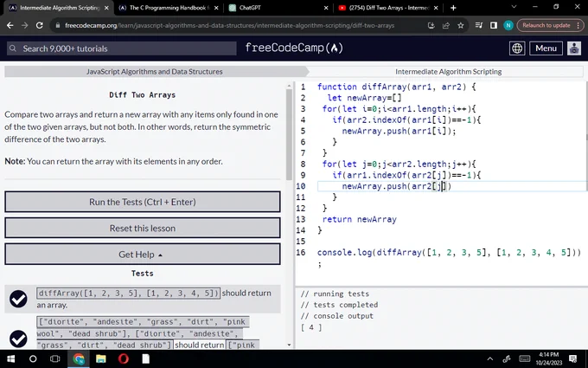This screenshot has height=368, width=588.
Task: Toggle the browser side panel icon
Action: click(x=494, y=25)
